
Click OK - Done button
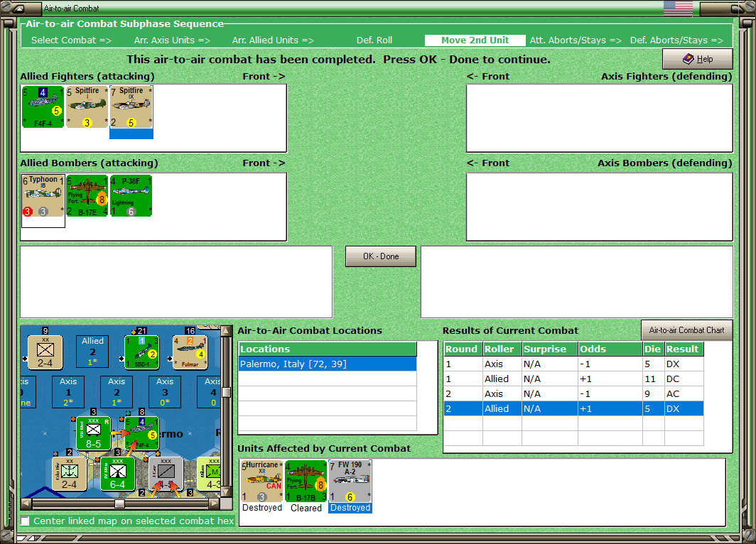[x=381, y=256]
